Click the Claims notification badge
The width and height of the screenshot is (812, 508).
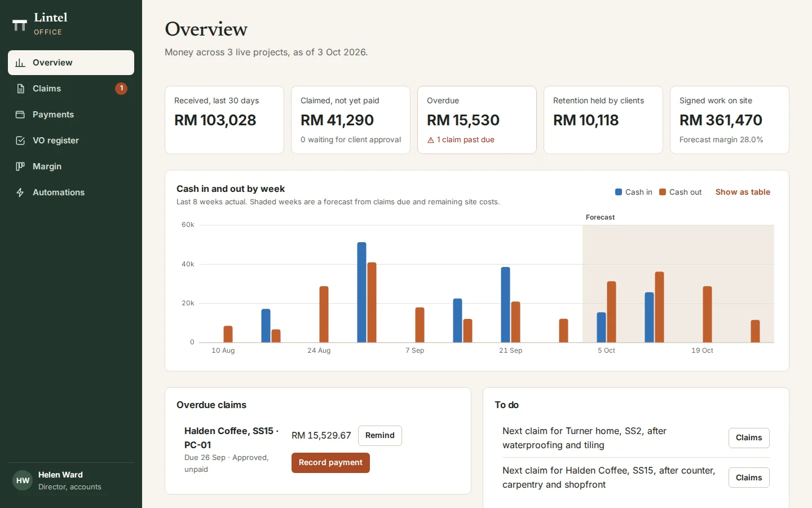pyautogui.click(x=121, y=89)
